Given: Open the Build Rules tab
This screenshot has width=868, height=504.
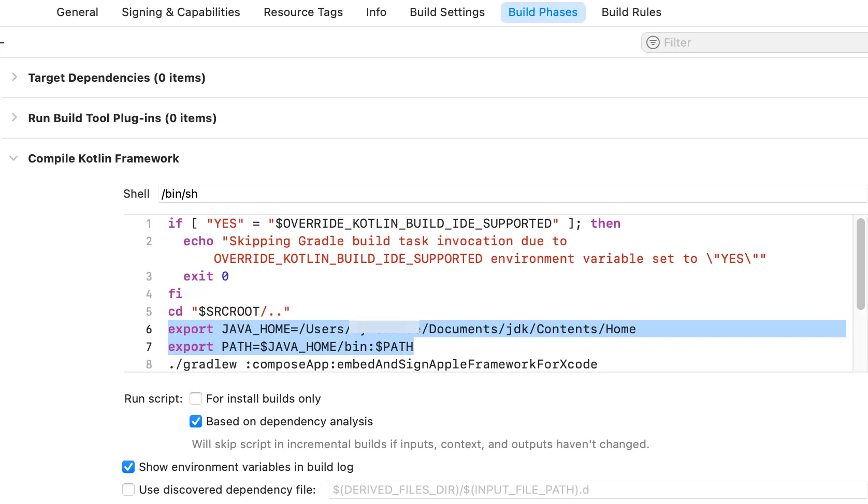Looking at the screenshot, I should [x=631, y=12].
